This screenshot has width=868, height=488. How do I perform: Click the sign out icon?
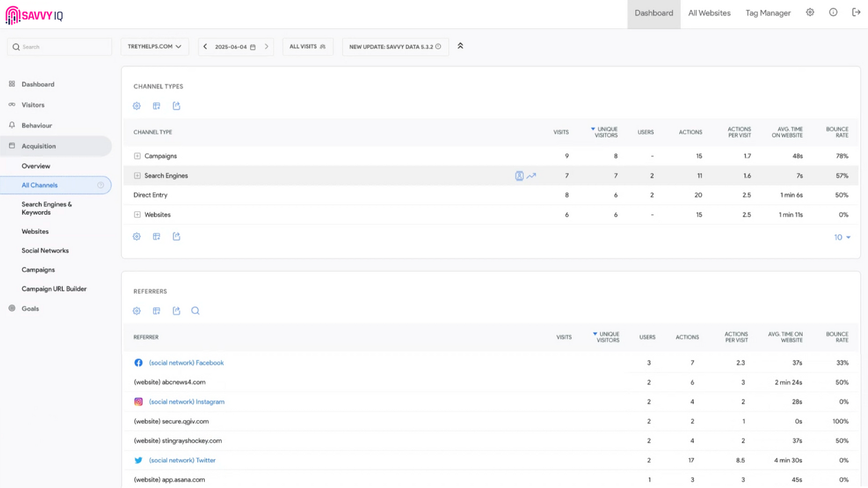(856, 13)
